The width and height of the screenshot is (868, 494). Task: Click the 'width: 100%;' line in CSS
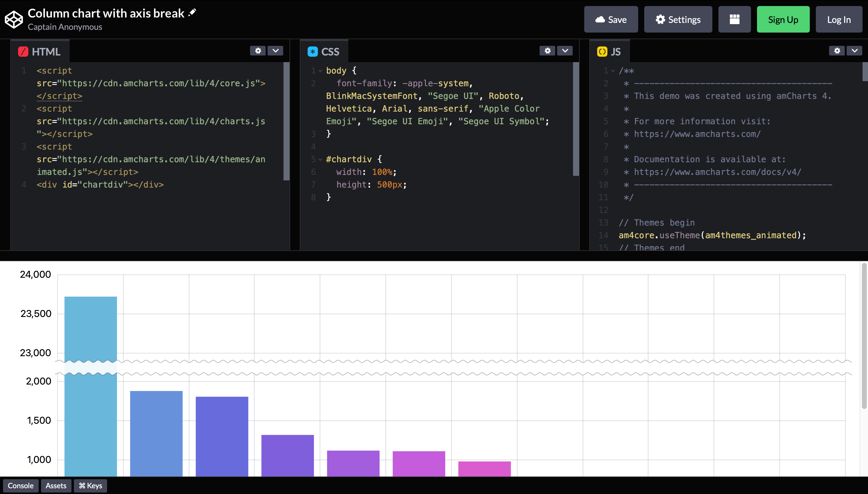click(x=366, y=172)
